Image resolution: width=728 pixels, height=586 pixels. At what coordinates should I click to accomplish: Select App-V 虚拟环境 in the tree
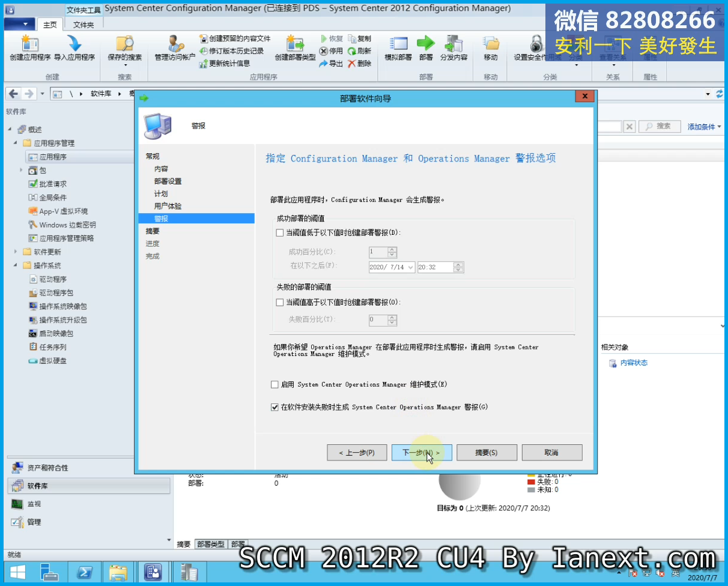tap(64, 211)
